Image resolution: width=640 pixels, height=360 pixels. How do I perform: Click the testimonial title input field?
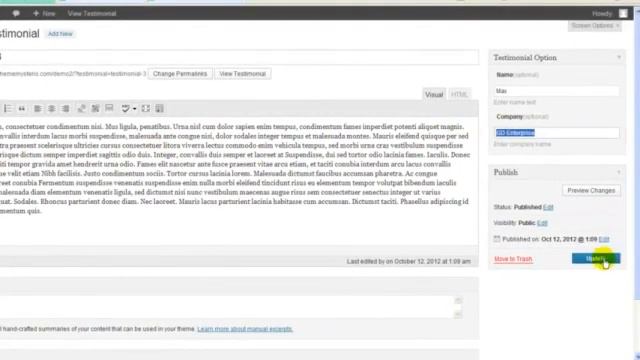(x=239, y=57)
